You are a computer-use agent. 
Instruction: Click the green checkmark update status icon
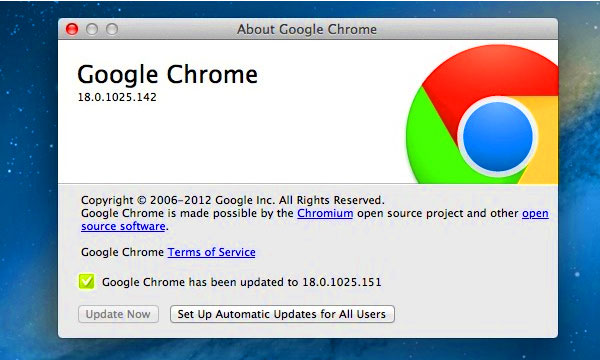coord(86,282)
